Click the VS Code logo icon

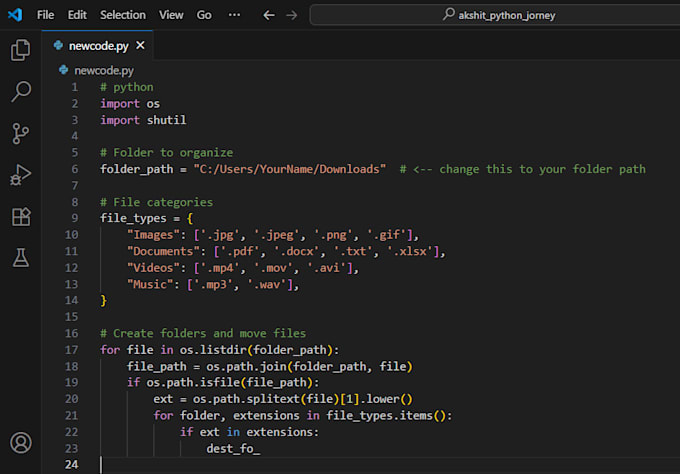coord(15,15)
